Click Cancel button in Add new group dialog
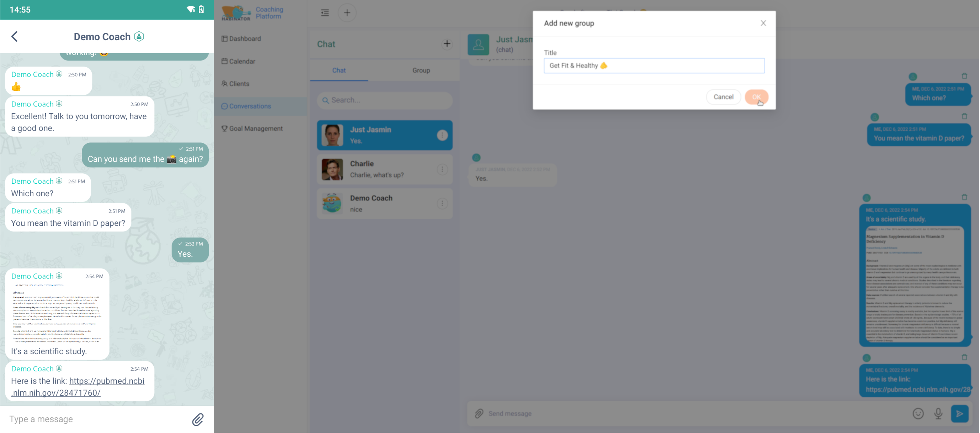The image size is (980, 433). [724, 96]
